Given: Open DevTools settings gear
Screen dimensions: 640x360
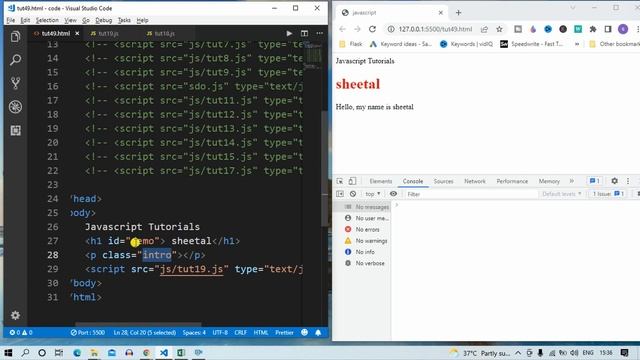Looking at the screenshot, I should 614,181.
